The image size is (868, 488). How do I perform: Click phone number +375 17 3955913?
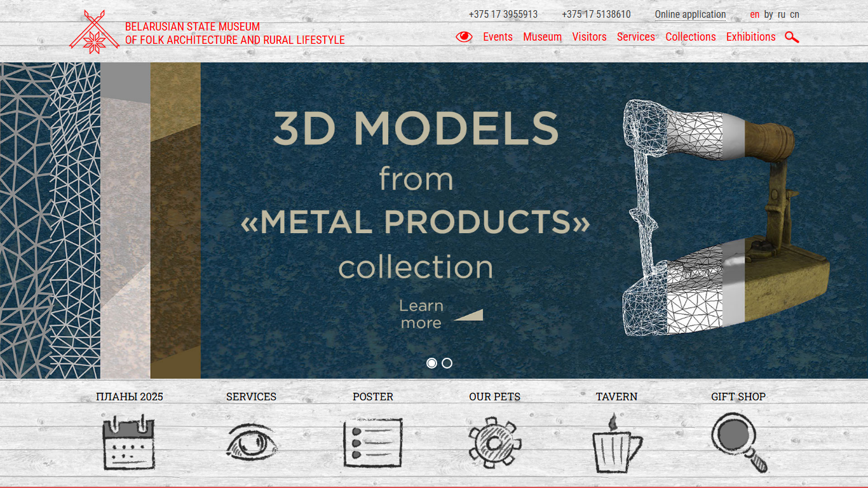pos(503,15)
